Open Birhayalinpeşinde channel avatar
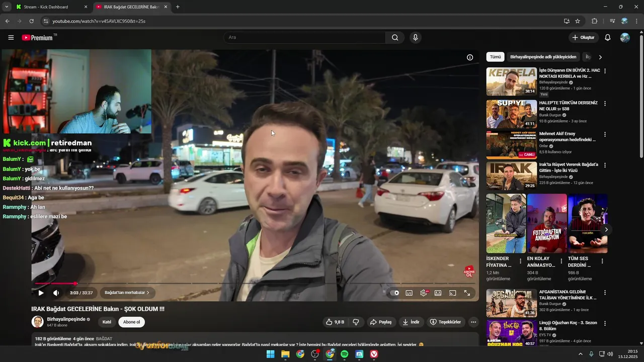This screenshot has height=362, width=644. pyautogui.click(x=37, y=322)
